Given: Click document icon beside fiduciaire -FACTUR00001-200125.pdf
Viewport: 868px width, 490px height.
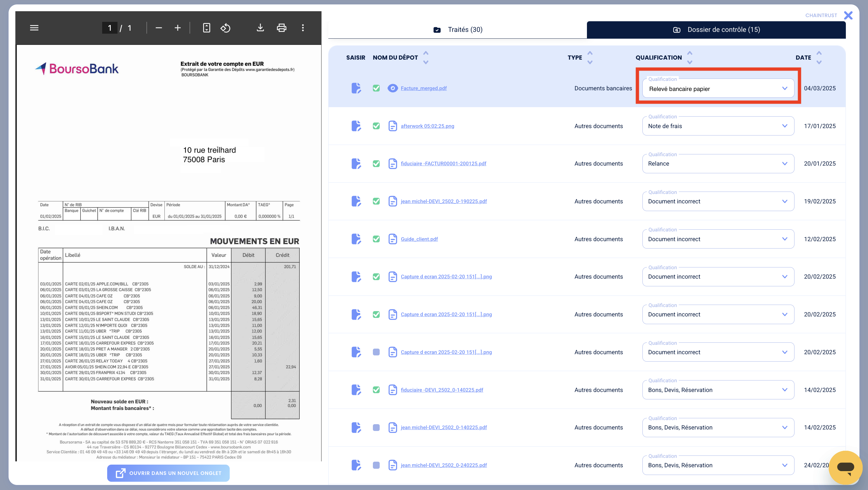Looking at the screenshot, I should coord(393,164).
